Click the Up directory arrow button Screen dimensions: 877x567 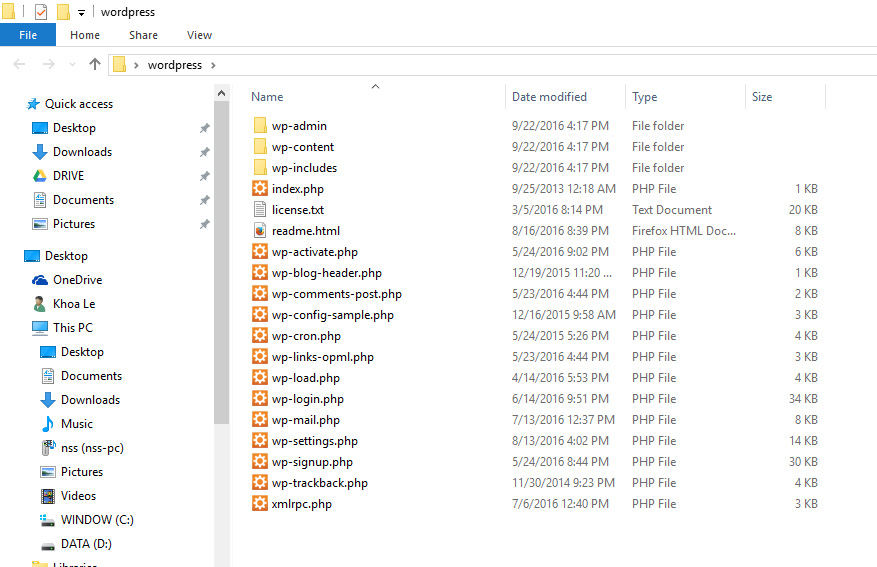(95, 64)
